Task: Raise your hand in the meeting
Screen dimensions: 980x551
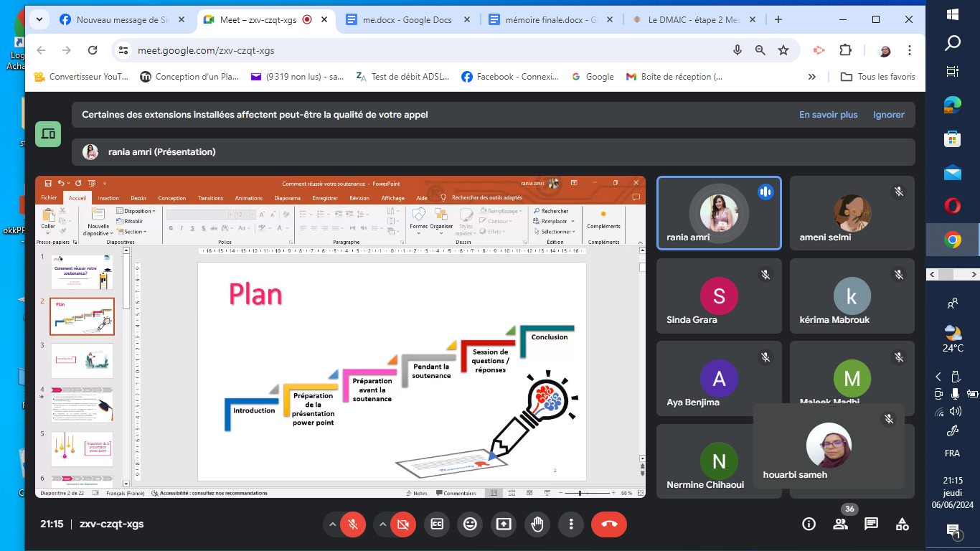Action: click(x=537, y=524)
